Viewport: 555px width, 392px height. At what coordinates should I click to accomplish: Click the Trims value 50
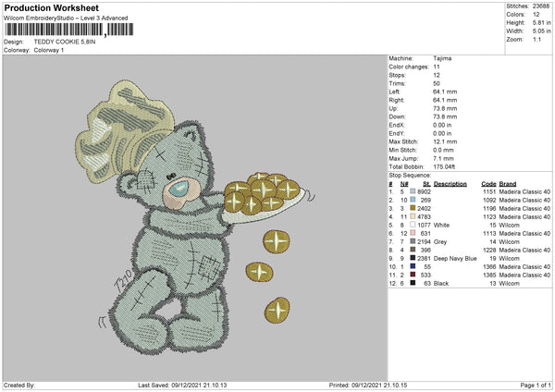(437, 83)
